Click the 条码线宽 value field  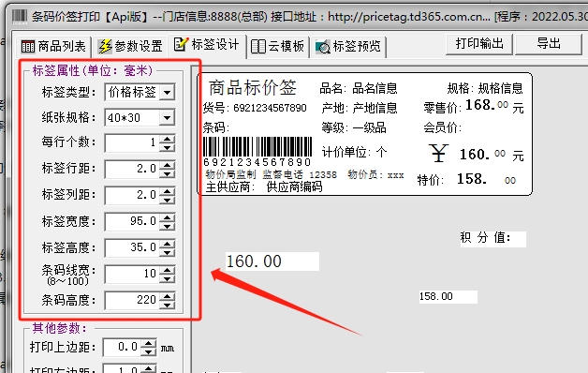coord(132,274)
